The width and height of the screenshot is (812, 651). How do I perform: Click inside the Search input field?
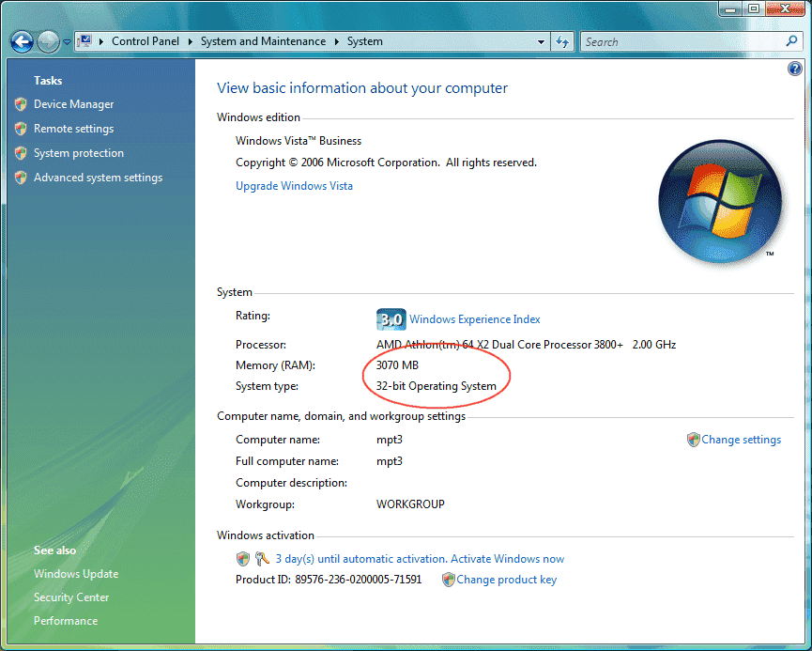[x=682, y=42]
